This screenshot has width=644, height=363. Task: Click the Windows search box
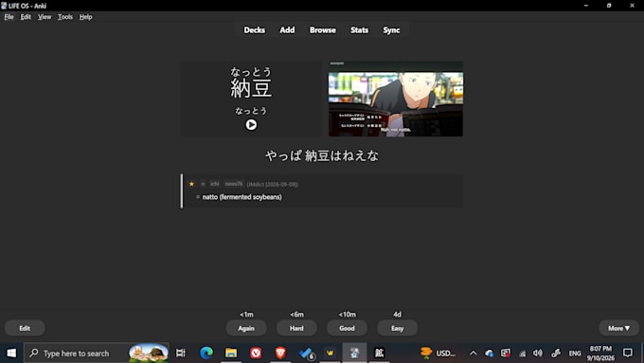coord(96,353)
